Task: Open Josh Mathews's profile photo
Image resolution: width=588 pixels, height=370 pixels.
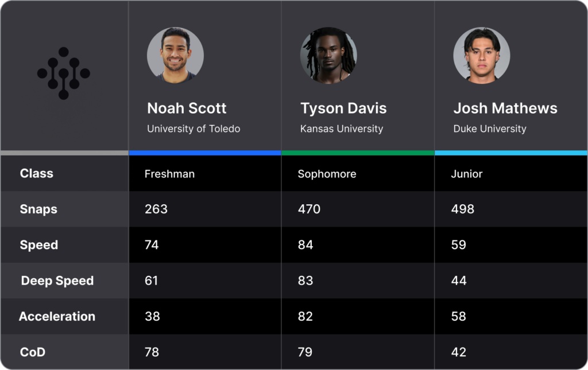Action: [x=482, y=55]
